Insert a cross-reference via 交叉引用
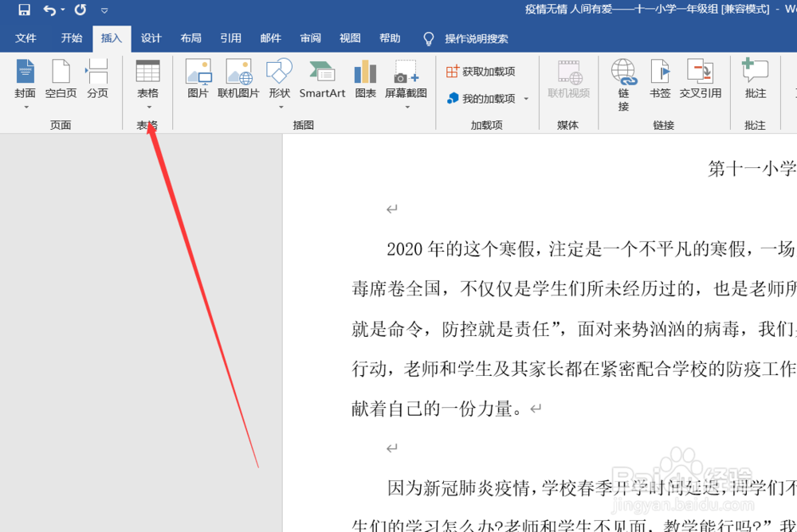Image resolution: width=797 pixels, height=532 pixels. click(701, 80)
